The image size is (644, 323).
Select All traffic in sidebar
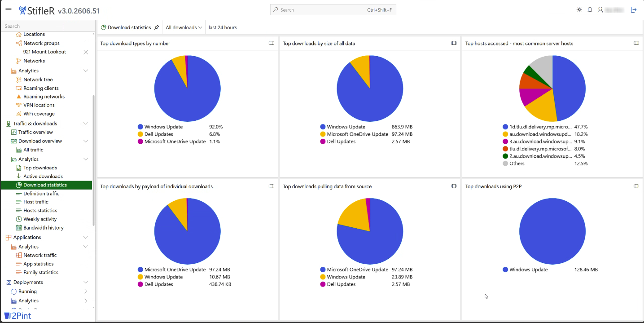[33, 150]
